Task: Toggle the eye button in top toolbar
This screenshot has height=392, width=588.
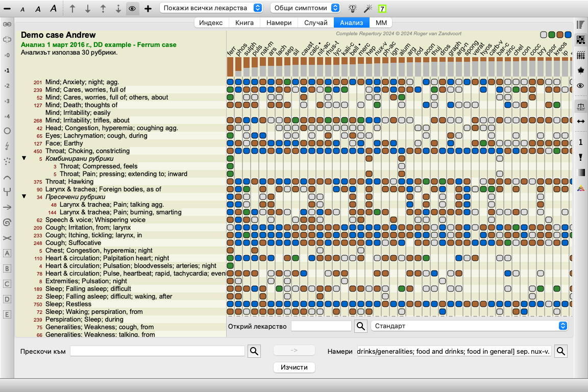Action: coord(132,8)
